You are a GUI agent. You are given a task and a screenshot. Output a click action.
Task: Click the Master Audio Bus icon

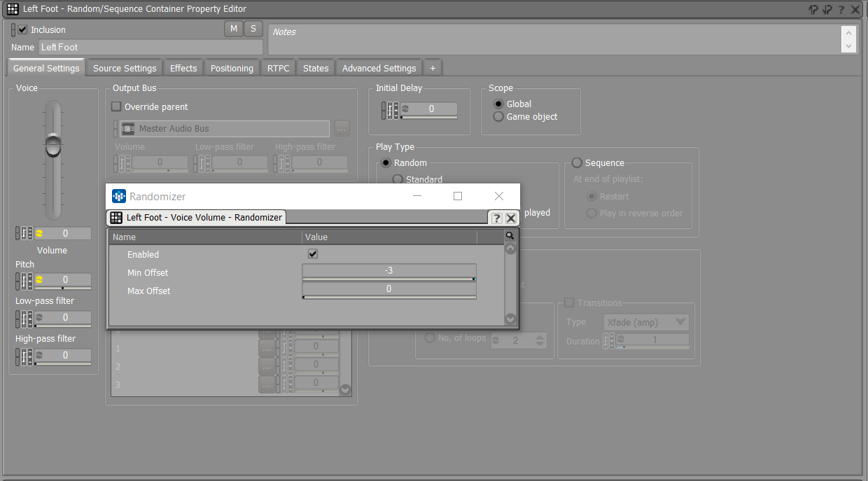tap(128, 128)
